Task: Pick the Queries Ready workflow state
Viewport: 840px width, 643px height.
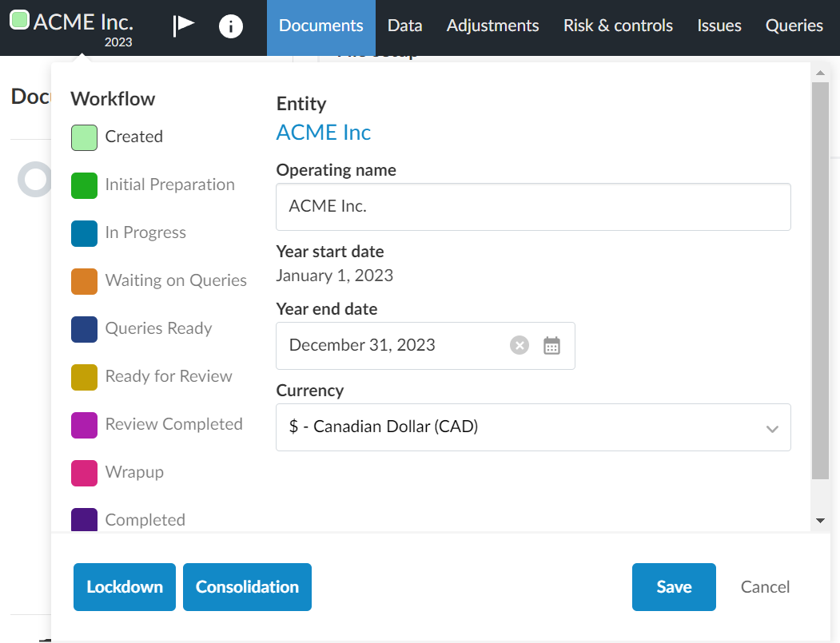Action: (x=85, y=329)
